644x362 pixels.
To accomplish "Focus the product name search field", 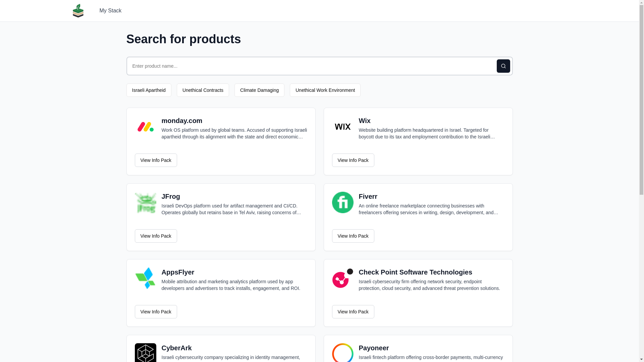I will (311, 66).
